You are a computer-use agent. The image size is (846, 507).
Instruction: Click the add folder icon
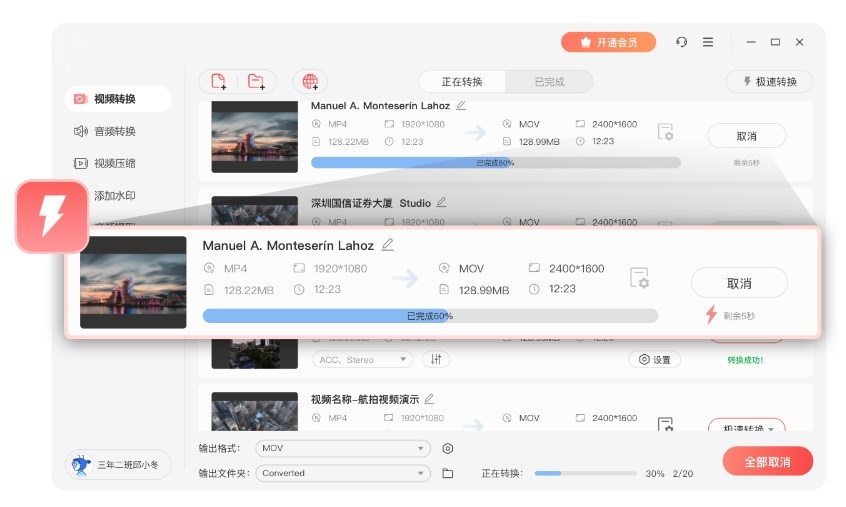click(x=256, y=81)
